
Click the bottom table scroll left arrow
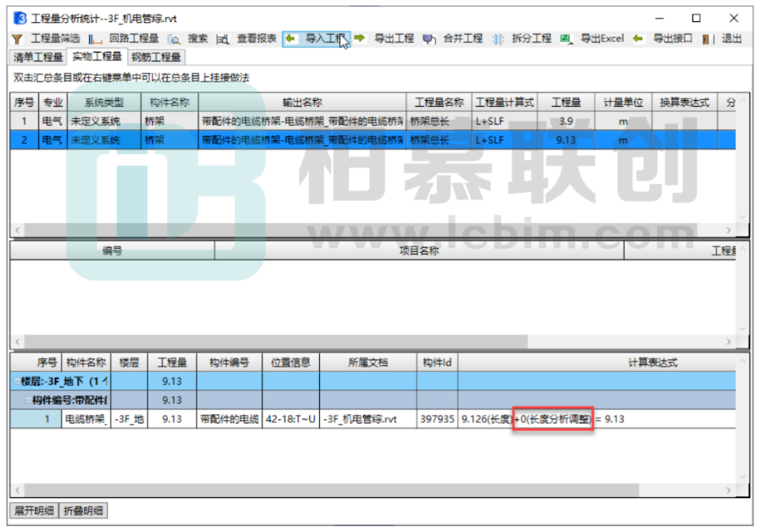18,490
